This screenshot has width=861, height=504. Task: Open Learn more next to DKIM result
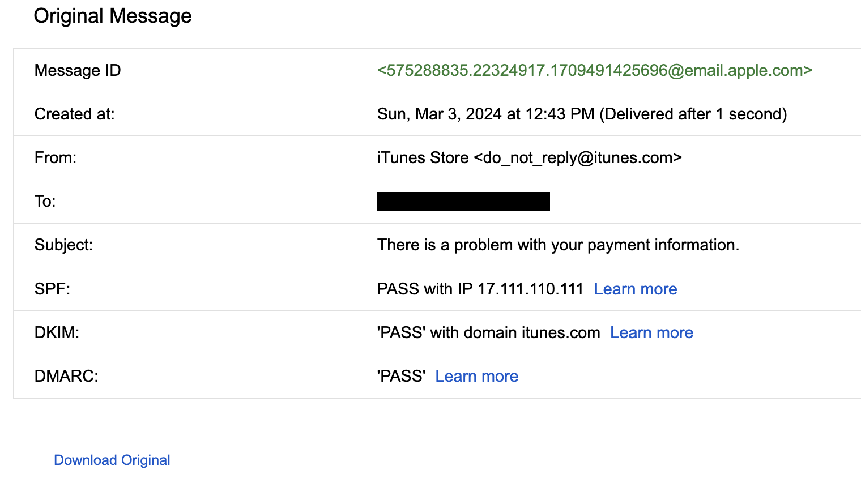651,332
